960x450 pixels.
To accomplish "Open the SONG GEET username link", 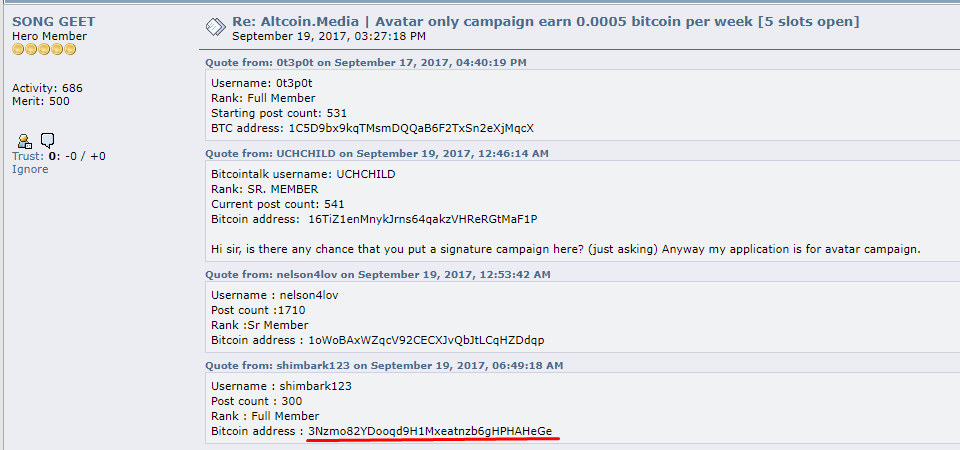I will (54, 21).
